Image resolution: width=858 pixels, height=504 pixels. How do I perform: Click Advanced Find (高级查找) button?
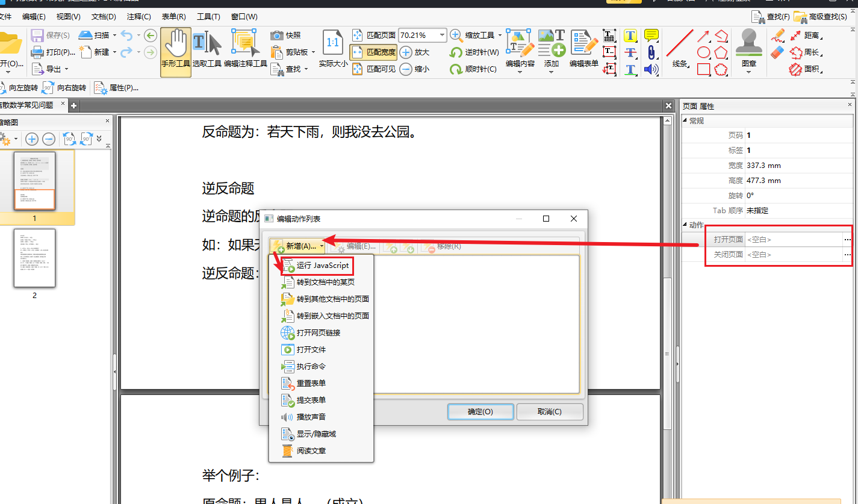point(821,17)
